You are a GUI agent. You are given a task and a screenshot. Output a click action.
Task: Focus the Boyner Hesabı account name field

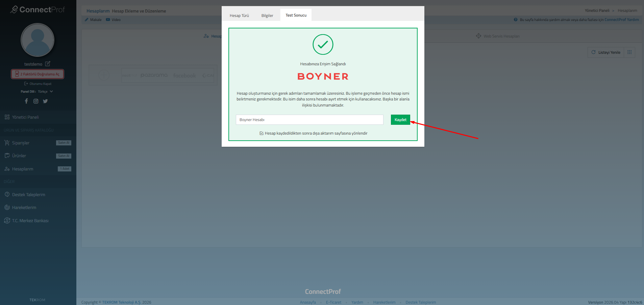coord(309,120)
